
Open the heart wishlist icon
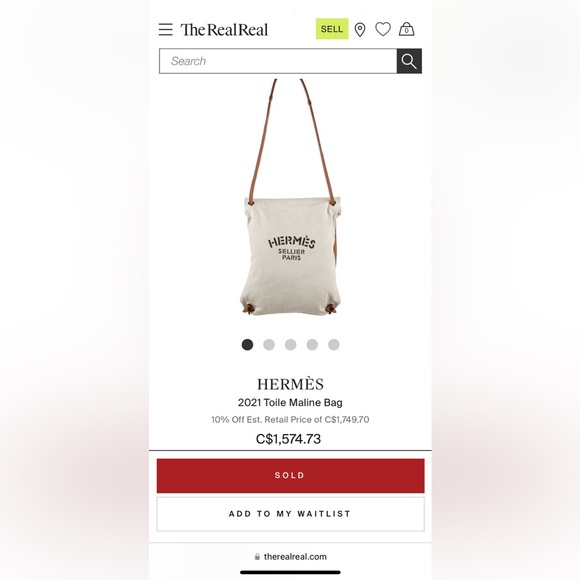[x=383, y=29]
